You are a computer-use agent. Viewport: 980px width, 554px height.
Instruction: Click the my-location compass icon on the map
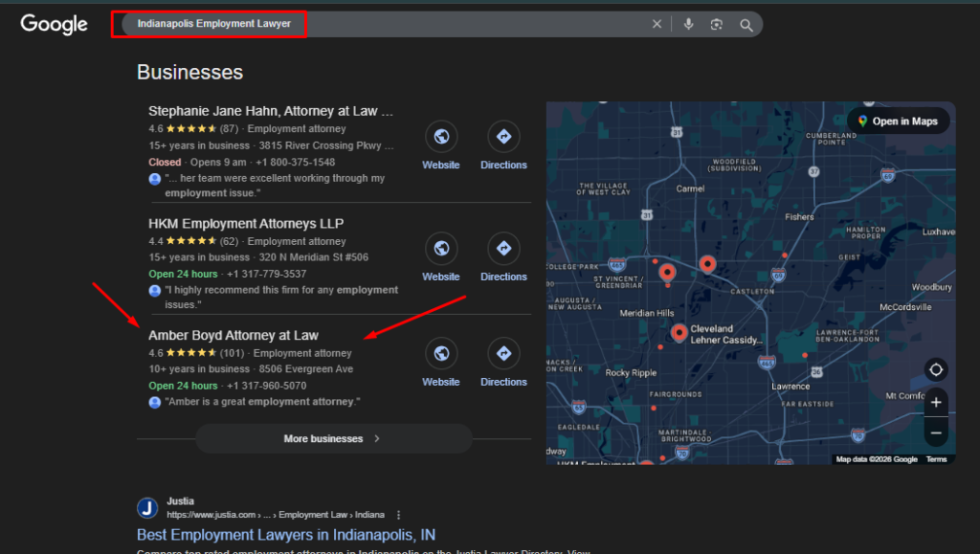[x=935, y=369]
